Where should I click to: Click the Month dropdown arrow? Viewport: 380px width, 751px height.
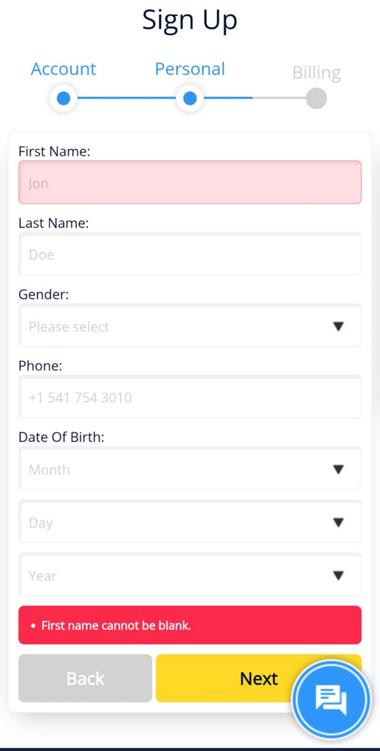338,470
